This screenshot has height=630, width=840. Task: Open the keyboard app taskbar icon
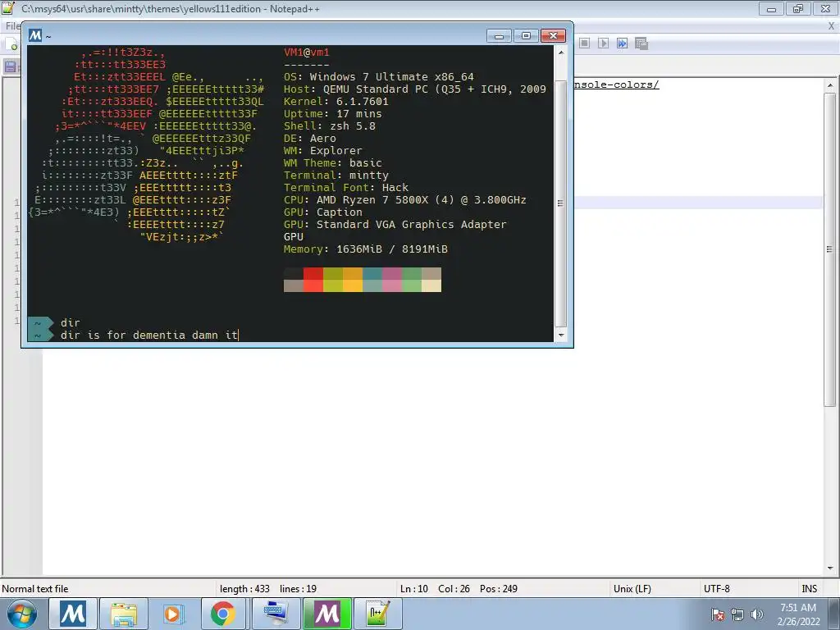coord(276,614)
